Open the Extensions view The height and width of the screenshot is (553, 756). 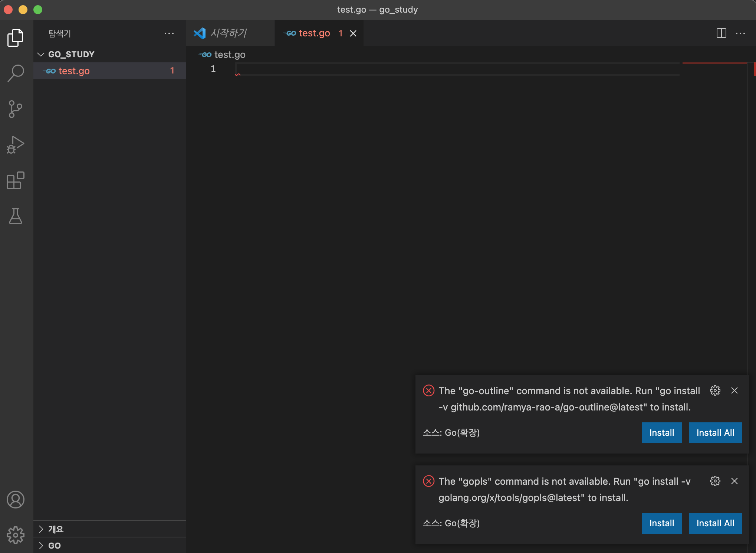click(15, 181)
